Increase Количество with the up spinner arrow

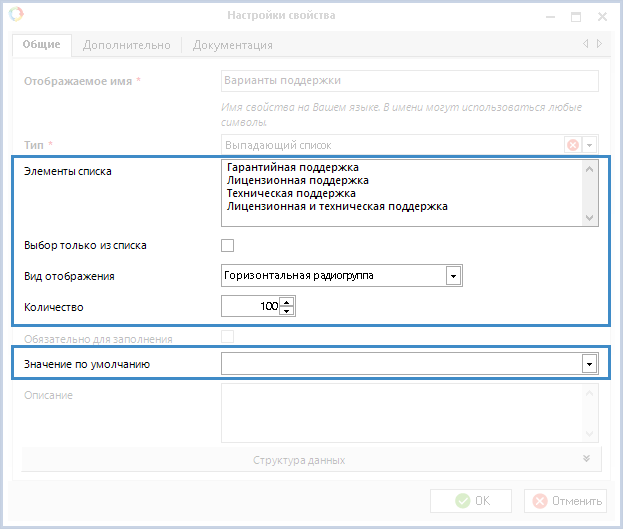(287, 302)
